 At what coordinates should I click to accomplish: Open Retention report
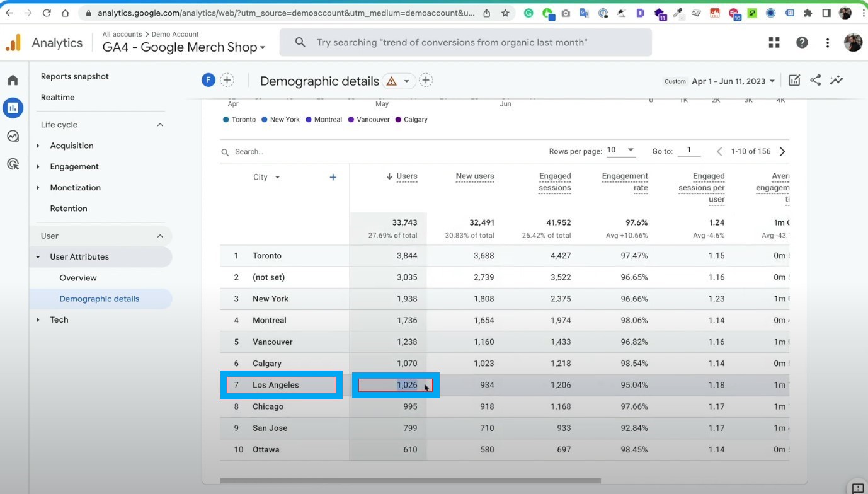[x=68, y=209]
